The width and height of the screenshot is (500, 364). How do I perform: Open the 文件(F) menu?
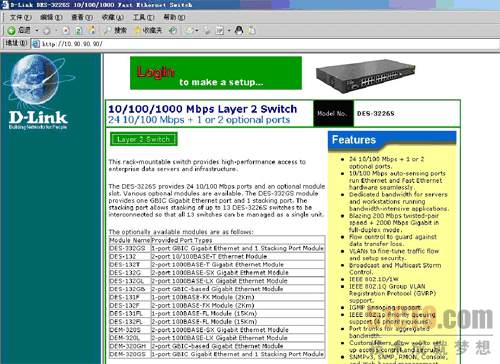pyautogui.click(x=21, y=17)
